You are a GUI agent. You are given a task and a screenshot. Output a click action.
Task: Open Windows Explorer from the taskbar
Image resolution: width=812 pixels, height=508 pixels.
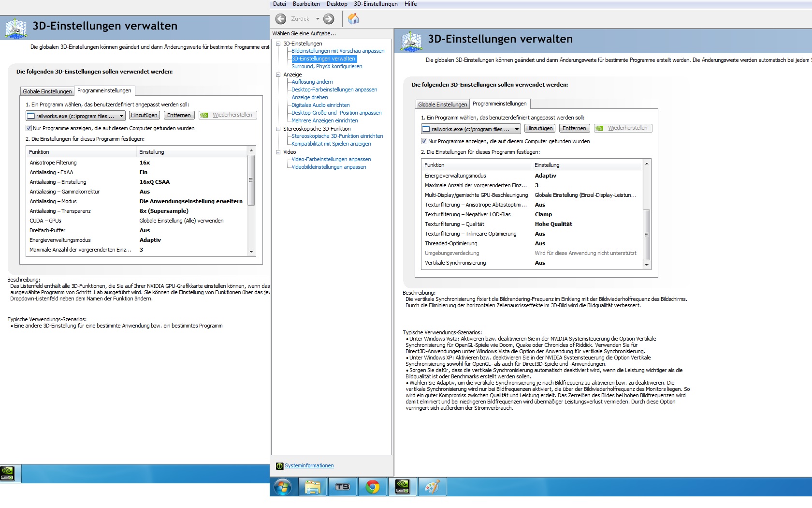click(x=313, y=487)
